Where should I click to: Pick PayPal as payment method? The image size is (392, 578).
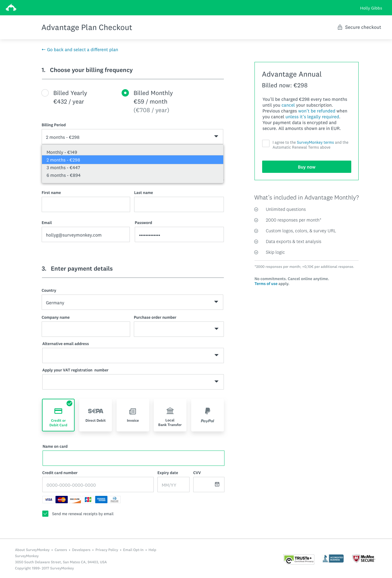point(207,415)
